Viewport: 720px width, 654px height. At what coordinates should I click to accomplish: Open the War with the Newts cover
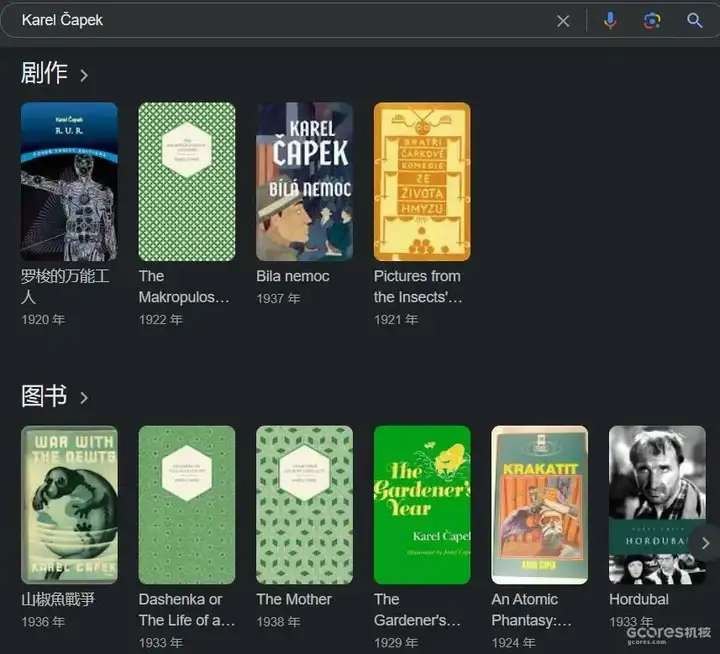tap(69, 505)
